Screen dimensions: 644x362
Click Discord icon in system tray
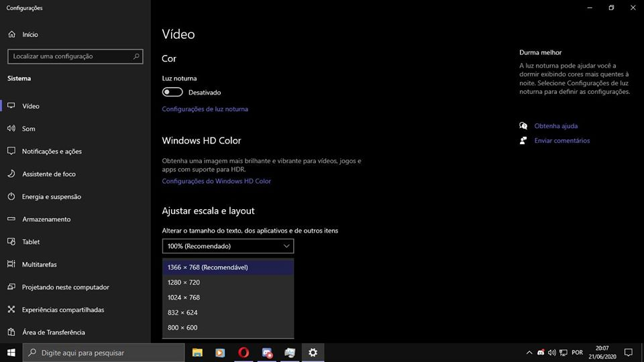pos(541,353)
